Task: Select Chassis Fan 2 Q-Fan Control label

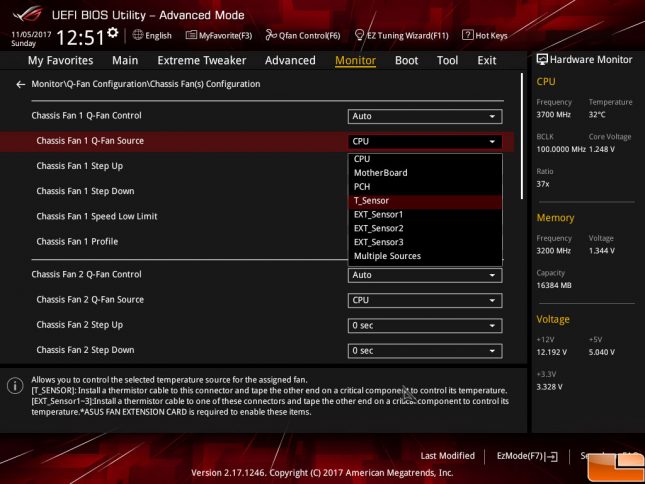Action: (86, 275)
